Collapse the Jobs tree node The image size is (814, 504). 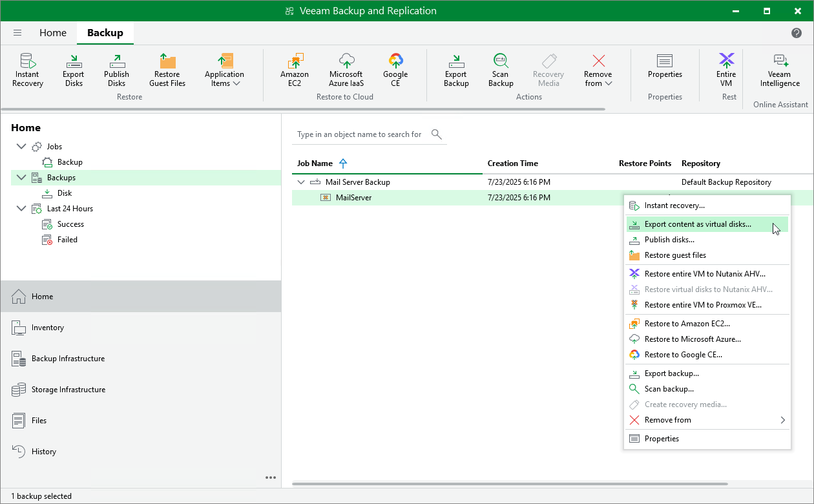pyautogui.click(x=21, y=147)
